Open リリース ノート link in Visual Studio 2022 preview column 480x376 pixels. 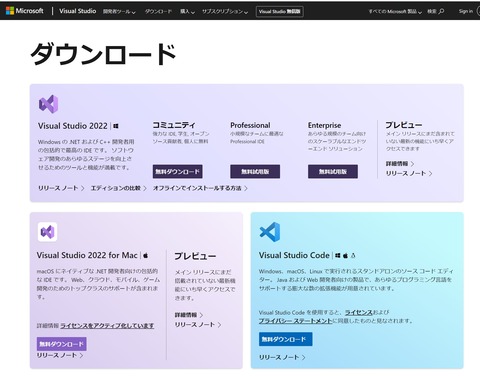click(409, 173)
